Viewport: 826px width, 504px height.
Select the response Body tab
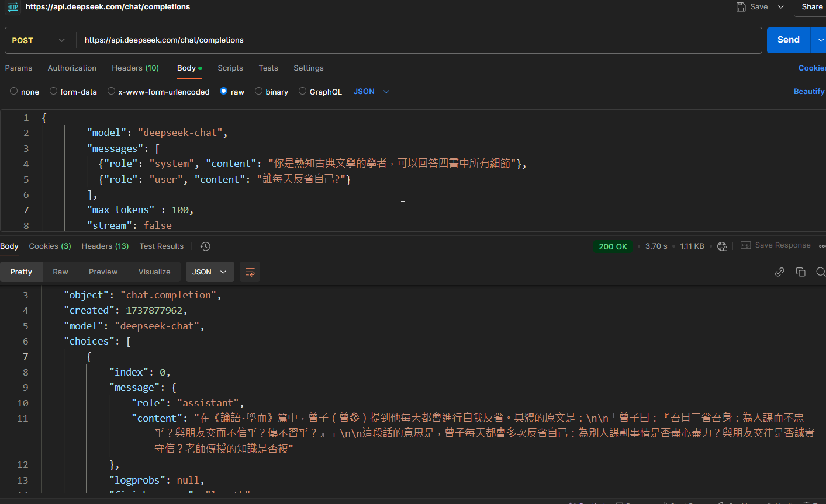point(9,246)
